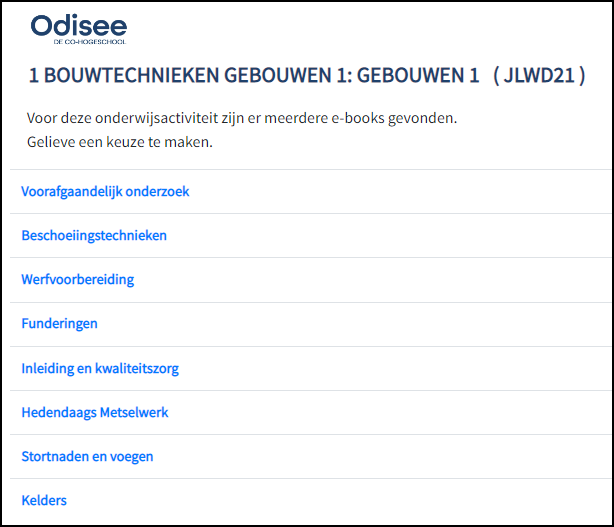
Task: Go to the e-book about foundations (Funderingen)
Action: click(x=59, y=324)
